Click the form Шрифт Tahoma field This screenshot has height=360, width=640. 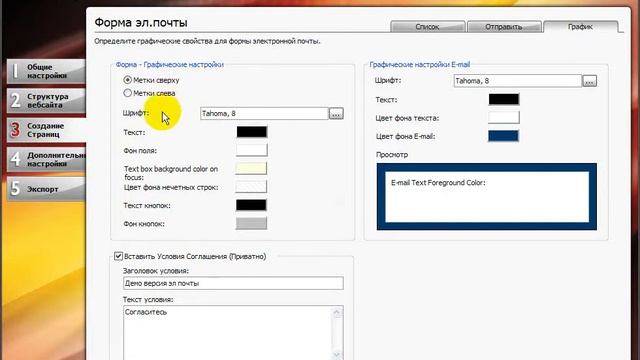click(264, 113)
